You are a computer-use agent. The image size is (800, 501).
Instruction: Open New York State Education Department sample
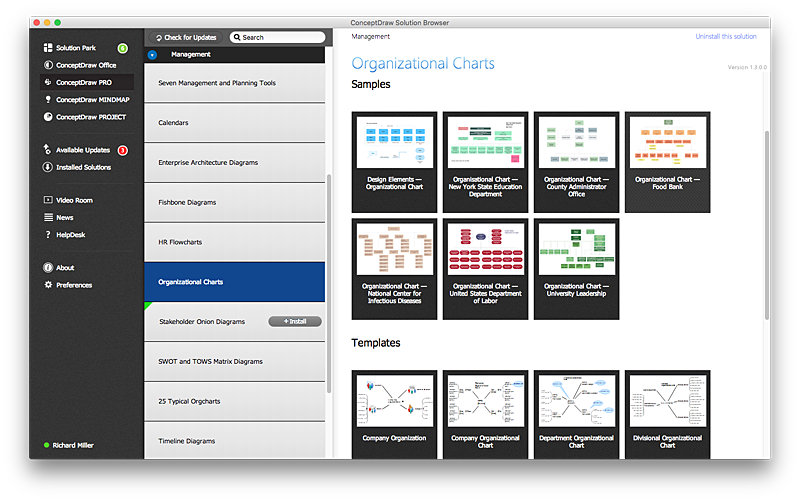(x=485, y=162)
